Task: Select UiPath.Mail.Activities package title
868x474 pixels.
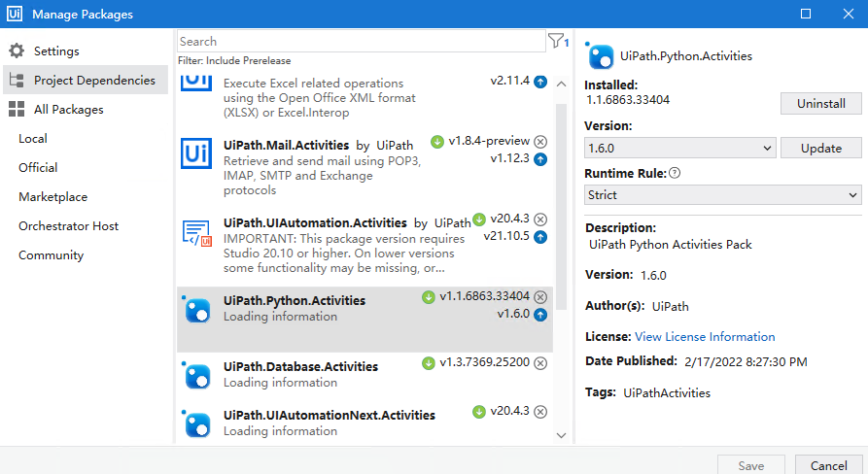Action: tap(286, 145)
